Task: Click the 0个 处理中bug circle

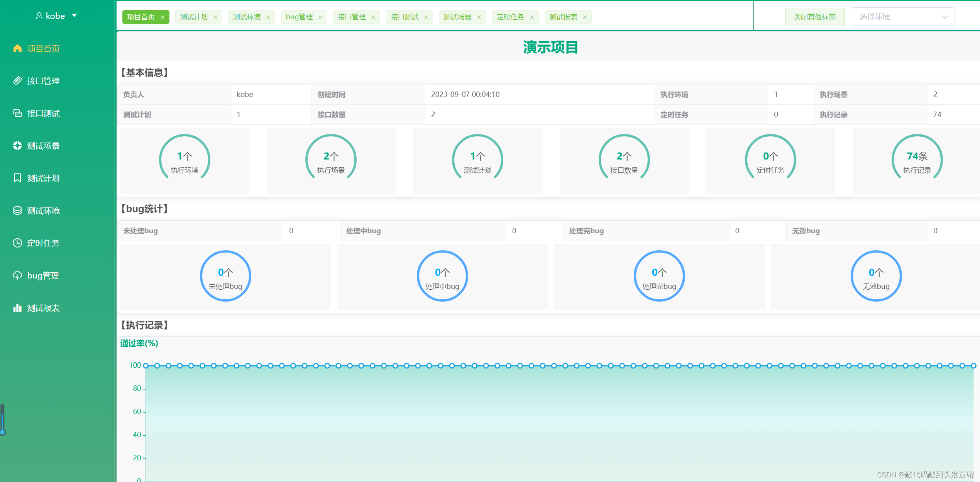Action: (442, 276)
